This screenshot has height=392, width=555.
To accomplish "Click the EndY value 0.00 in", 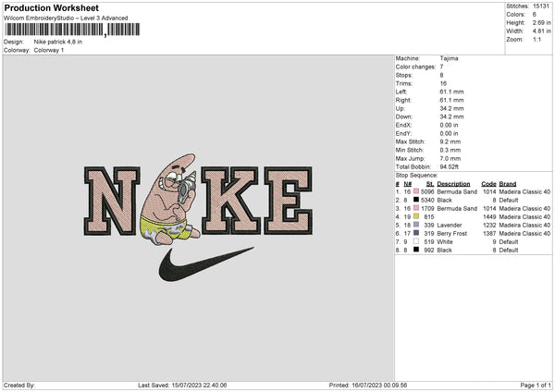I will [449, 133].
